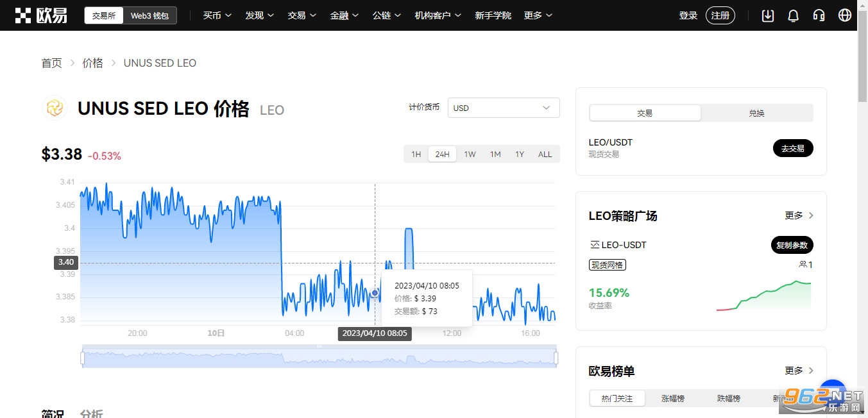Viewport: 868px width, 418px height.
Task: Click the customer support headset icon
Action: point(819,15)
